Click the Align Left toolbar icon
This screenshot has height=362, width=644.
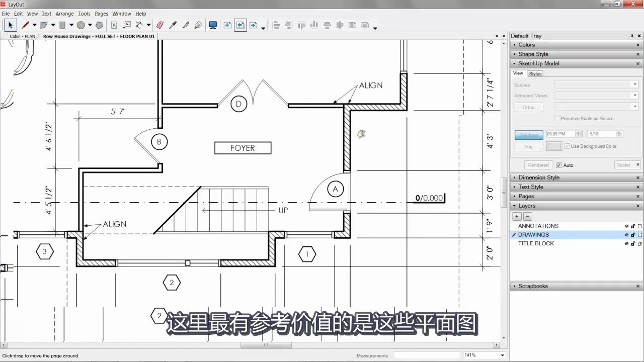[276, 25]
